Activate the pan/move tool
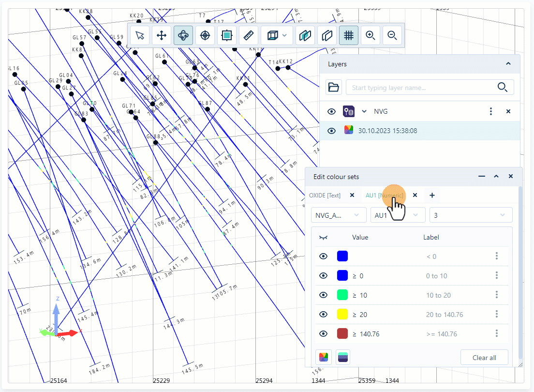This screenshot has width=534, height=392. point(161,35)
